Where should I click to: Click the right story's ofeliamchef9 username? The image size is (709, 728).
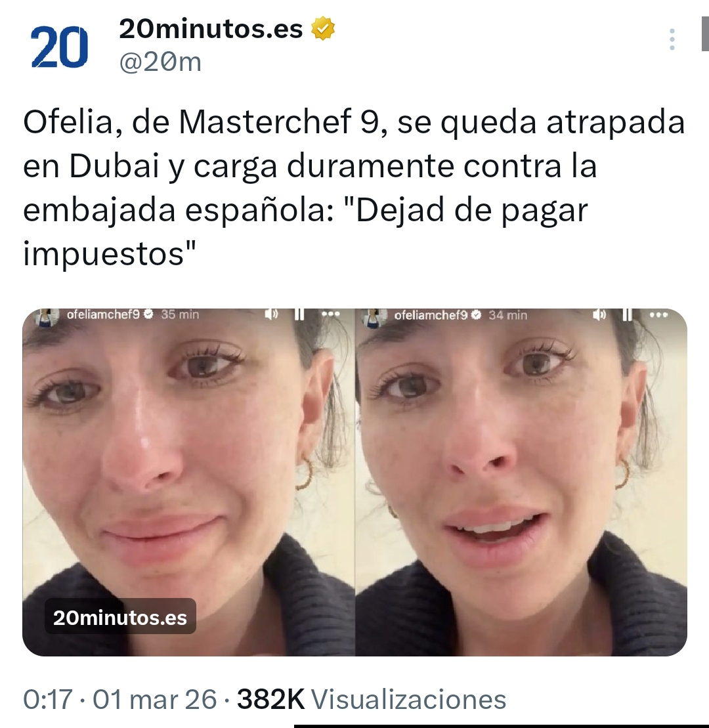431,315
